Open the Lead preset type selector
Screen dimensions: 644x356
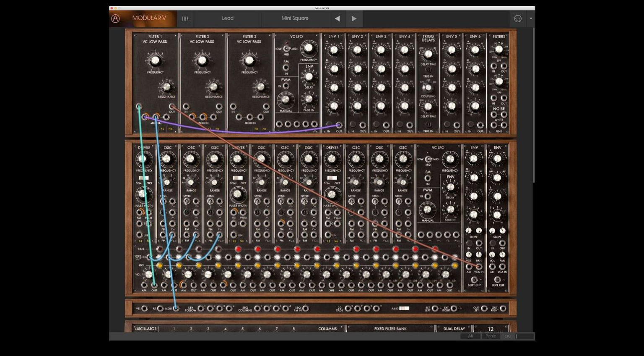[x=228, y=18]
